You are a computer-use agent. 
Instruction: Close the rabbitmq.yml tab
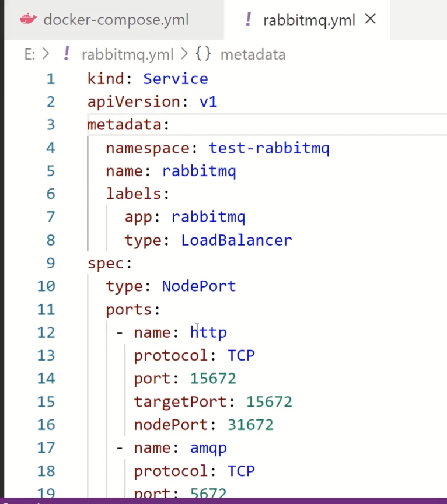pos(371,19)
